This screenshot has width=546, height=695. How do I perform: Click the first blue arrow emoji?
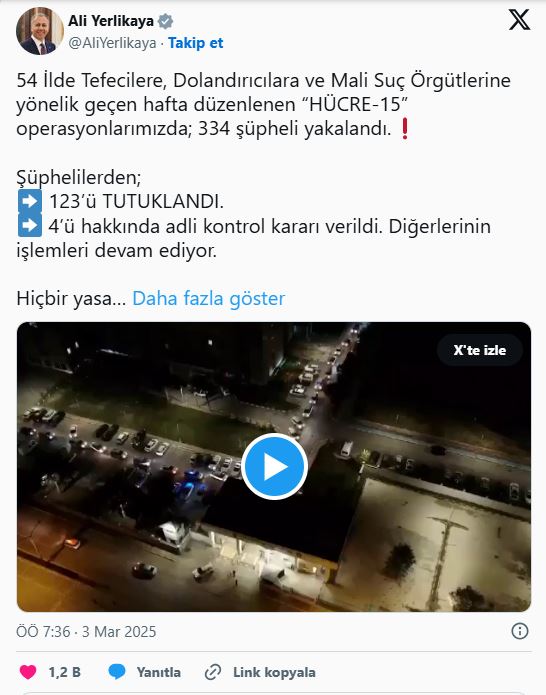click(x=30, y=201)
